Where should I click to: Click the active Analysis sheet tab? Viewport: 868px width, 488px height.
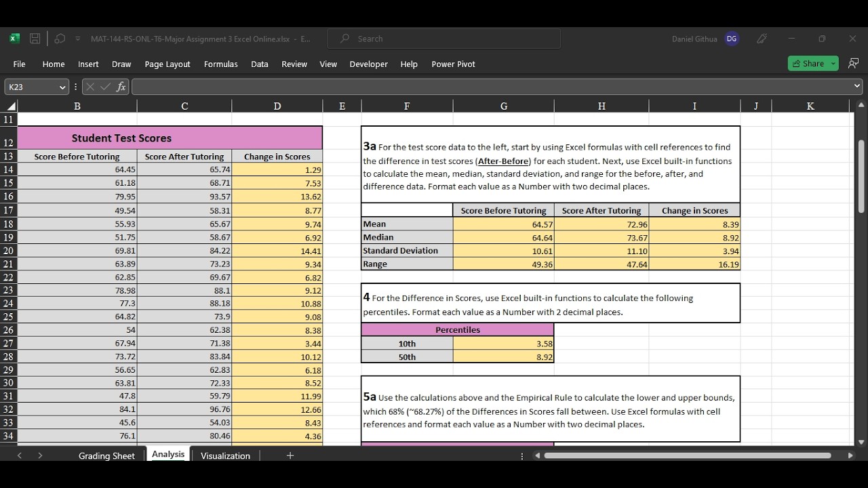pyautogui.click(x=168, y=454)
